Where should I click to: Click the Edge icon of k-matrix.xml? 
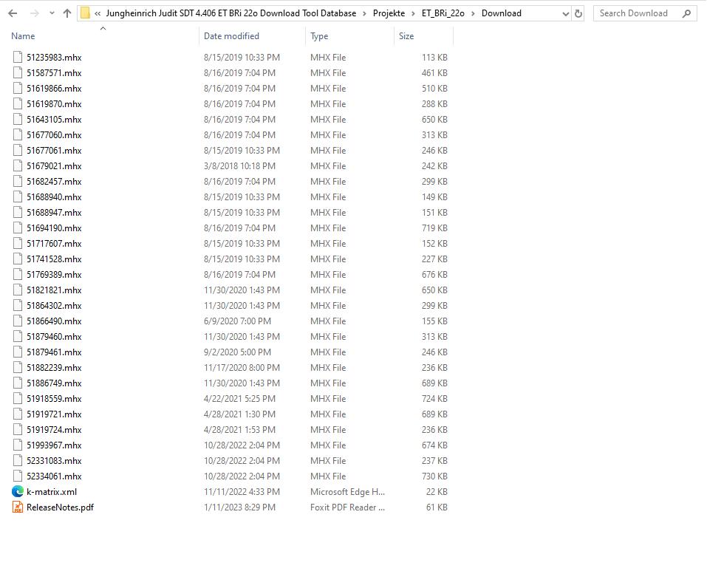[x=18, y=491]
